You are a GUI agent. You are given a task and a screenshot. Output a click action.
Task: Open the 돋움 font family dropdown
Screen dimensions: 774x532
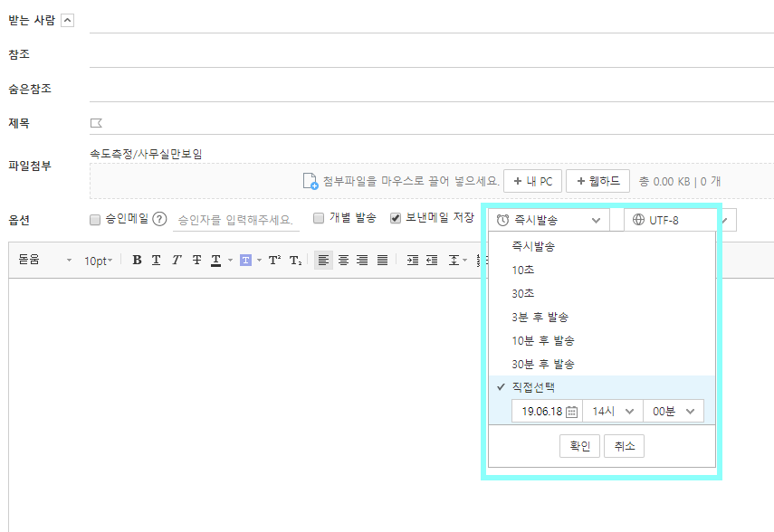[44, 260]
